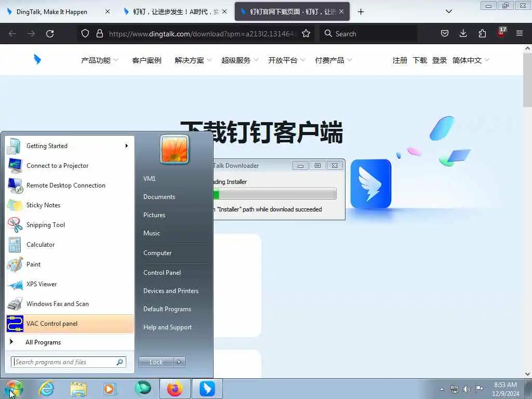Click the user account picture
Image resolution: width=532 pixels, height=399 pixels.
pyautogui.click(x=175, y=149)
